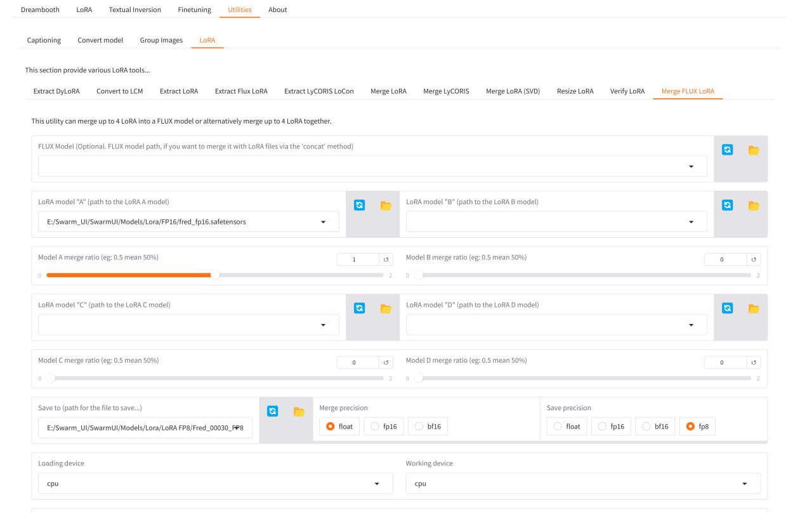812x513 pixels.
Task: Reset Model C merge ratio value
Action: (386, 363)
